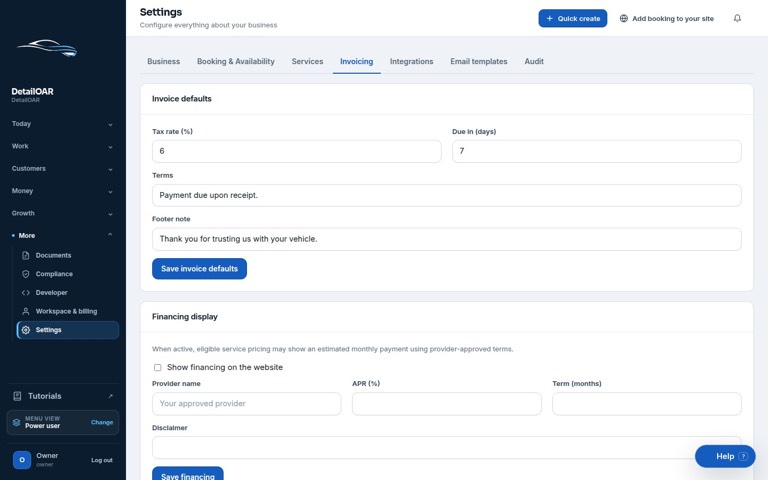Collapse the More sidebar section

coord(62,236)
